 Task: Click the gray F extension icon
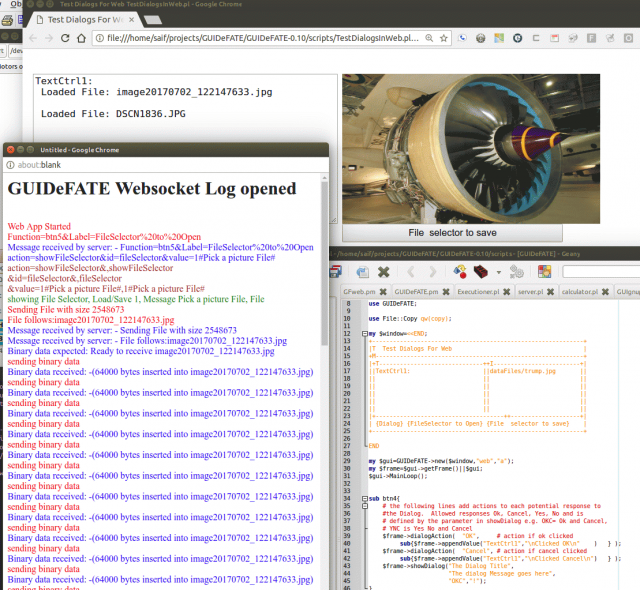pos(591,38)
